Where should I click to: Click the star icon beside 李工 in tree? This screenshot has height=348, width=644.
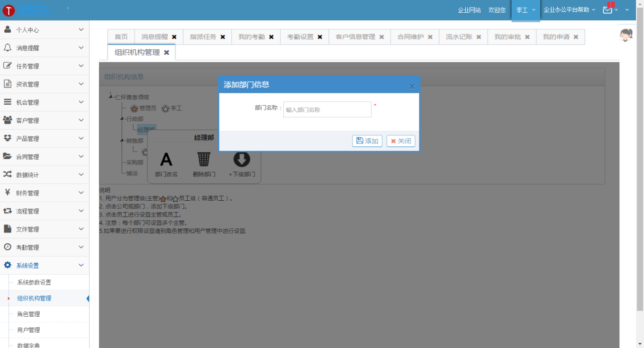point(165,108)
